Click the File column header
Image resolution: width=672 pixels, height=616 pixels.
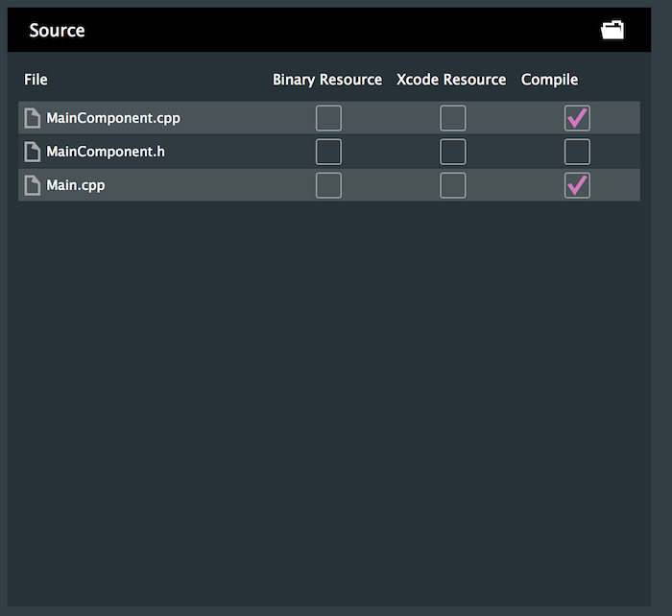[36, 80]
